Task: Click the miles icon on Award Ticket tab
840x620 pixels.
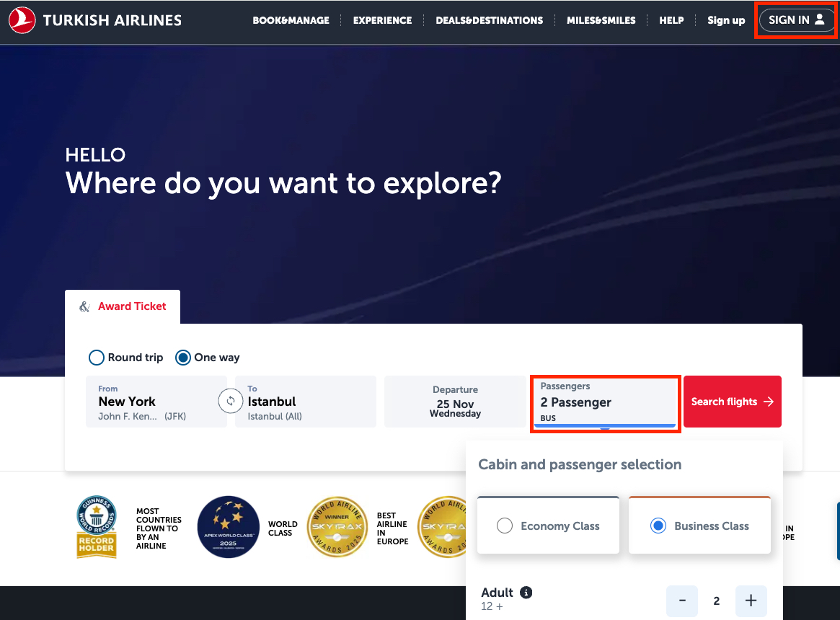Action: click(x=84, y=306)
